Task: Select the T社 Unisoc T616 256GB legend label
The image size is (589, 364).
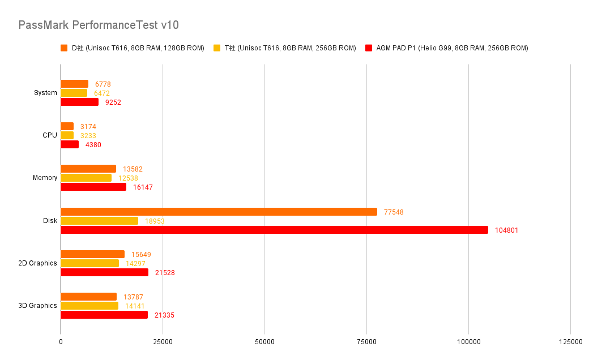Action: [x=290, y=48]
